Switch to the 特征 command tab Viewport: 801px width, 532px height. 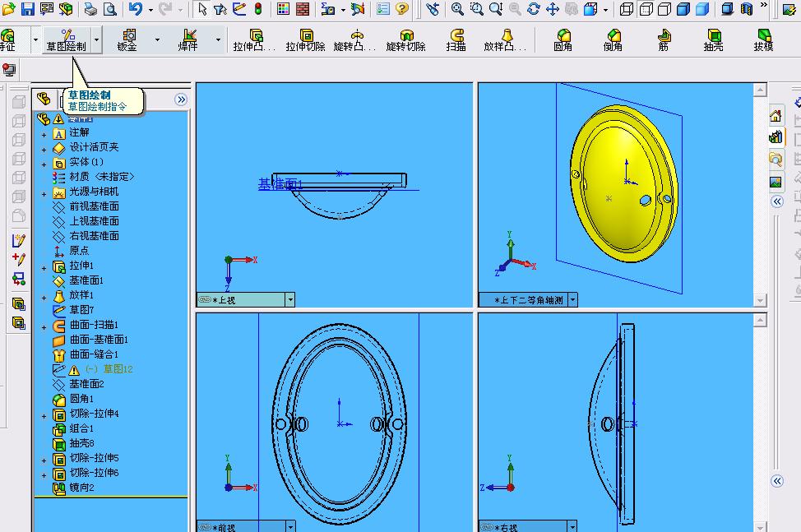(x=8, y=40)
